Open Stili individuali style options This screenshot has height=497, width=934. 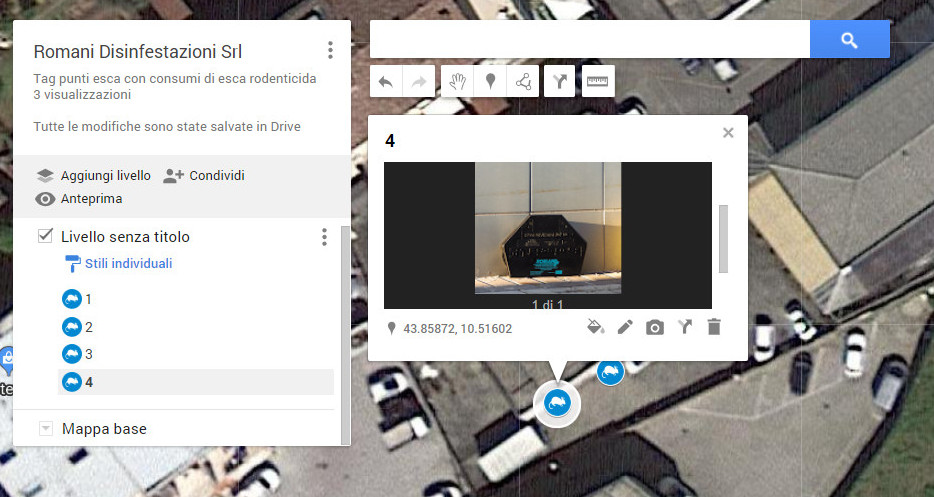pos(119,263)
